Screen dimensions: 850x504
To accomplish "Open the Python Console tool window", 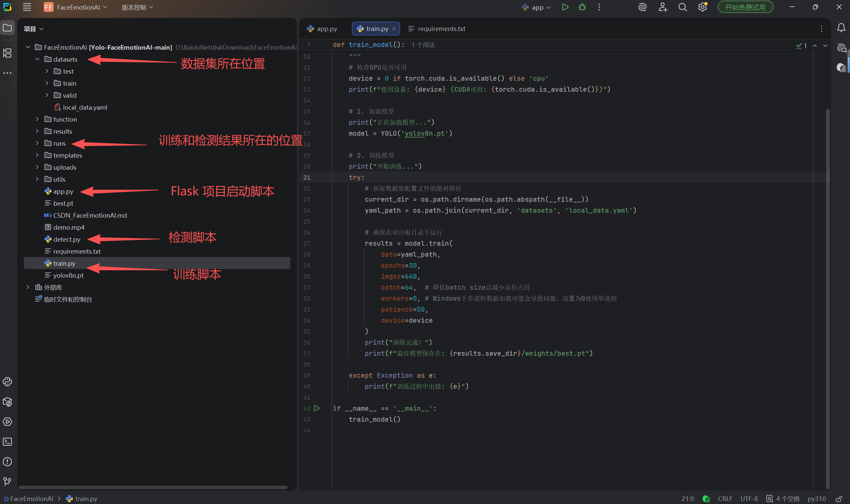I will click(x=7, y=382).
